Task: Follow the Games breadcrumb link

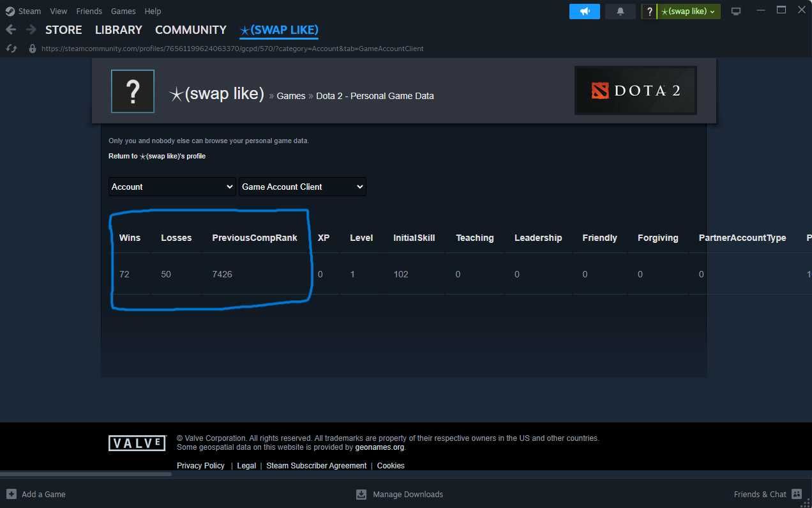Action: 291,96
